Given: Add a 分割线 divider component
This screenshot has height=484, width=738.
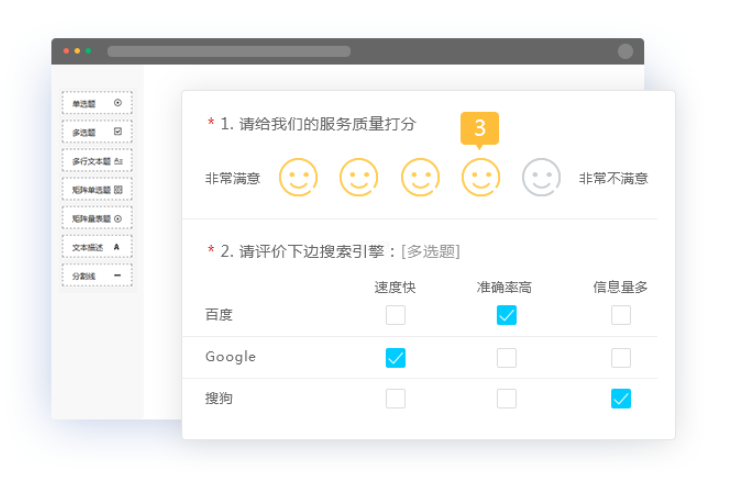Looking at the screenshot, I should (x=97, y=276).
